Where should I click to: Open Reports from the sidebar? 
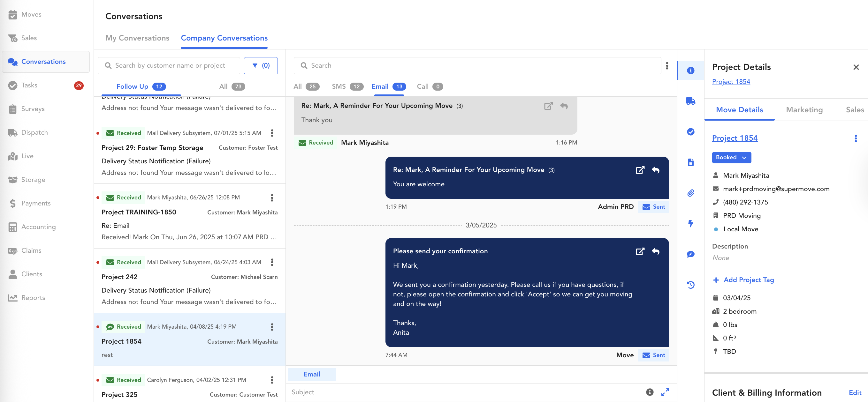(x=33, y=297)
